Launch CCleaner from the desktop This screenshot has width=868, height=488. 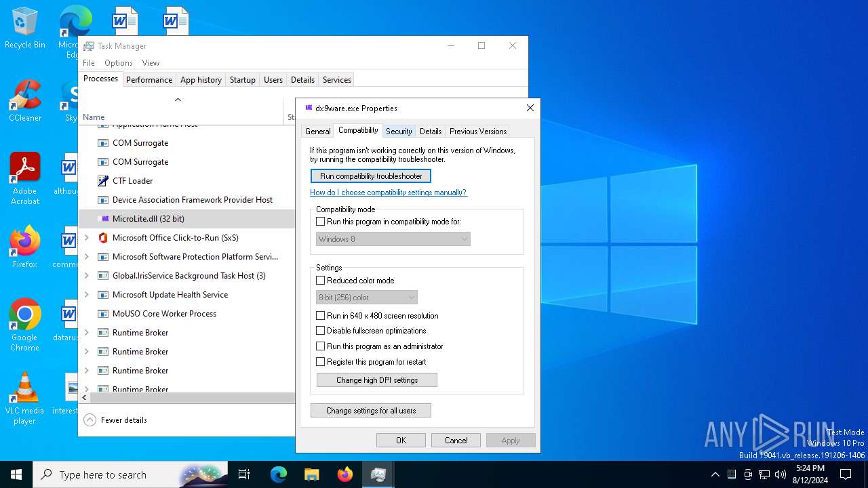[x=25, y=100]
